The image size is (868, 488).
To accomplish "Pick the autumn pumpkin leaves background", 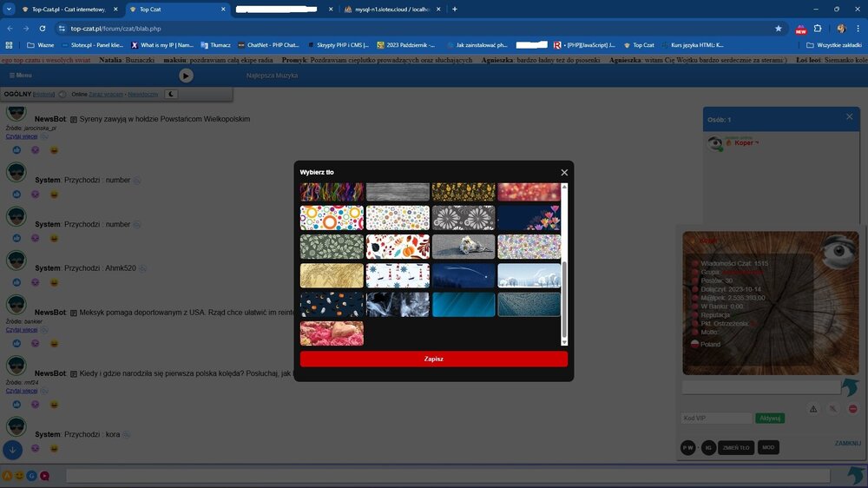I will coord(398,247).
